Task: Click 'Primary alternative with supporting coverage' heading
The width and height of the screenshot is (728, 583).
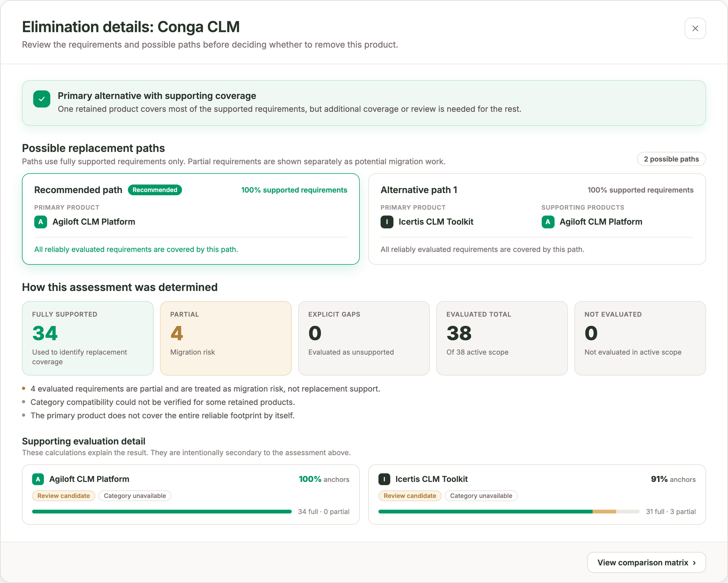Action: (157, 96)
